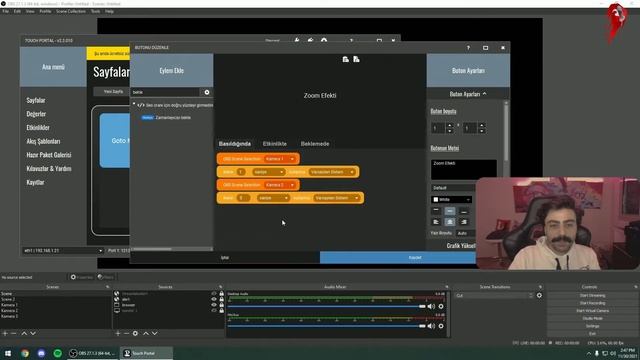Toggle visibility of the browser source
This screenshot has width=640, height=360.
214,305
